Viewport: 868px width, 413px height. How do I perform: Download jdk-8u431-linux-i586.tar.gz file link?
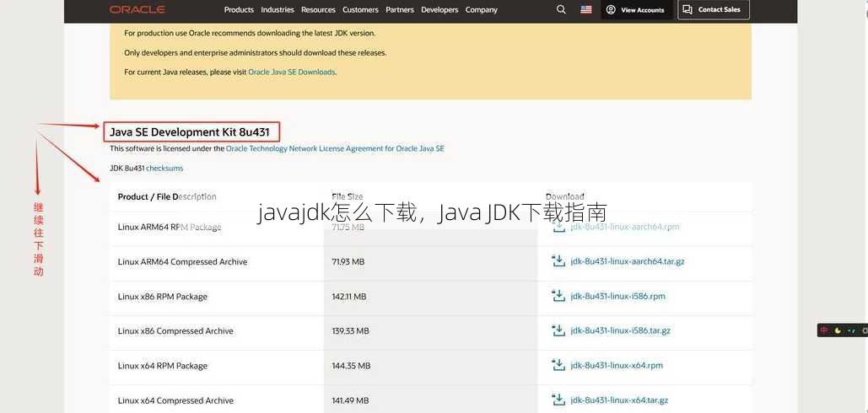[620, 330]
